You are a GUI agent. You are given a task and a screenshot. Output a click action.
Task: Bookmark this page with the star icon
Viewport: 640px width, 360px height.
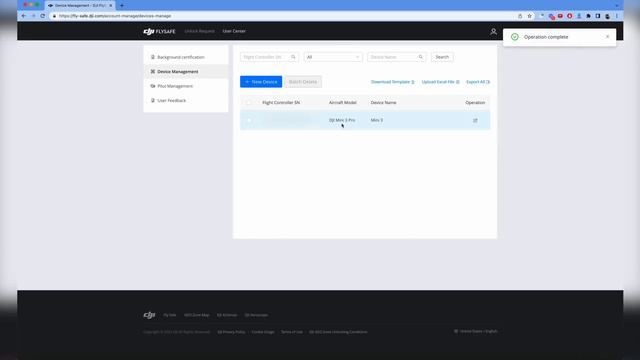[x=529, y=16]
